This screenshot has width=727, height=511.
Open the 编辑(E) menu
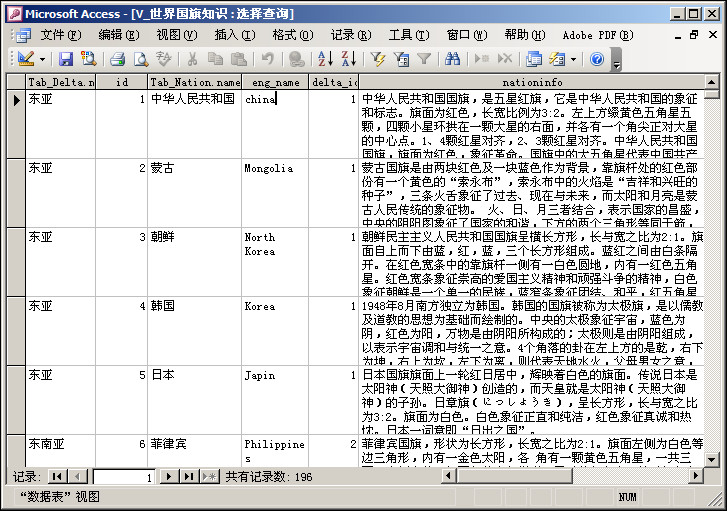119,35
